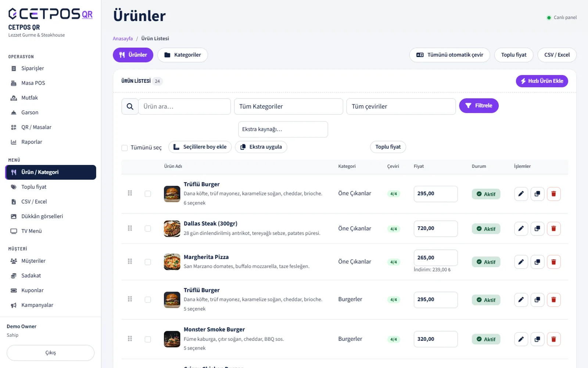Duplicate the first Trüflü Burger via copy icon

(537, 194)
